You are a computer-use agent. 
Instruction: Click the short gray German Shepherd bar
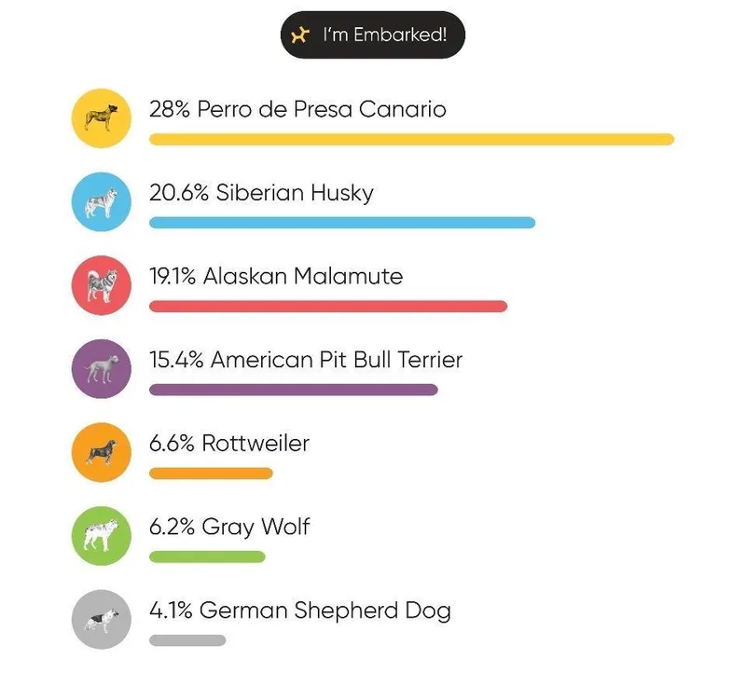click(187, 640)
